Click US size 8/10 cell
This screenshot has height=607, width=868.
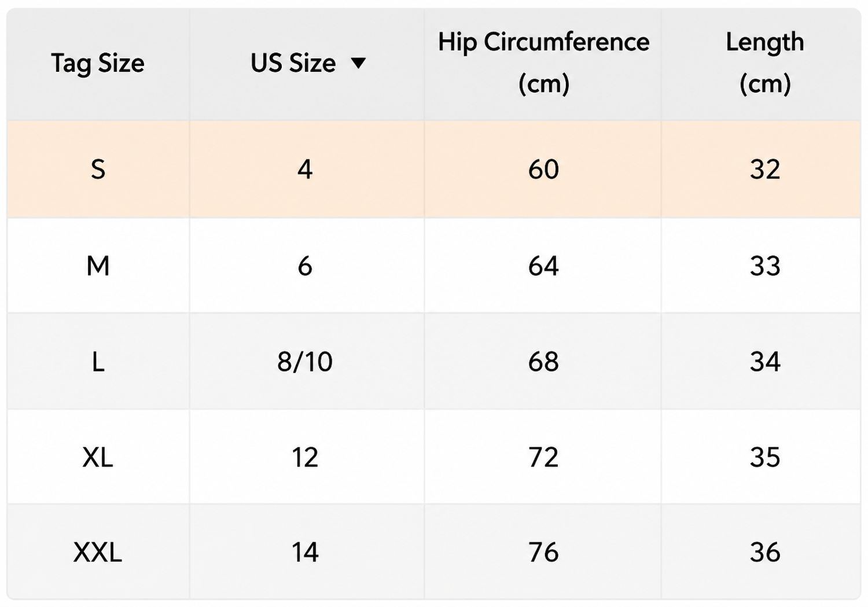pyautogui.click(x=305, y=362)
